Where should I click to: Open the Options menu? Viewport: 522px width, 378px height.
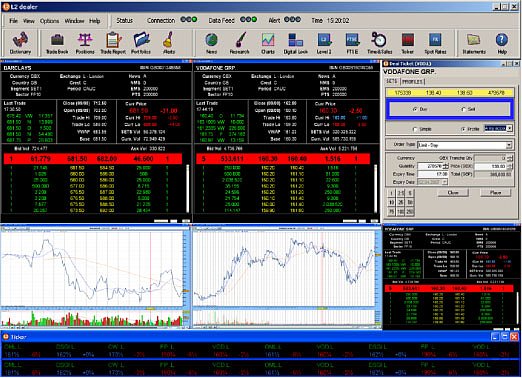coord(49,21)
